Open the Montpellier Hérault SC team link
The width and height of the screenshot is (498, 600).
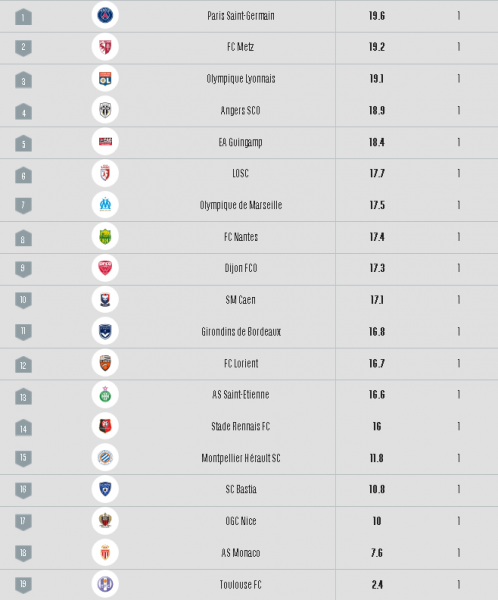coord(241,458)
